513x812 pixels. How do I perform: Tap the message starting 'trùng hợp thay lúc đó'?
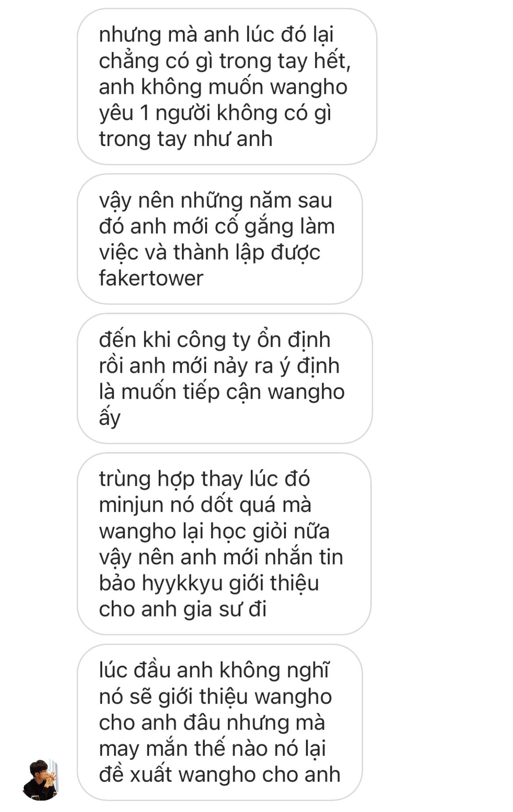pyautogui.click(x=224, y=544)
